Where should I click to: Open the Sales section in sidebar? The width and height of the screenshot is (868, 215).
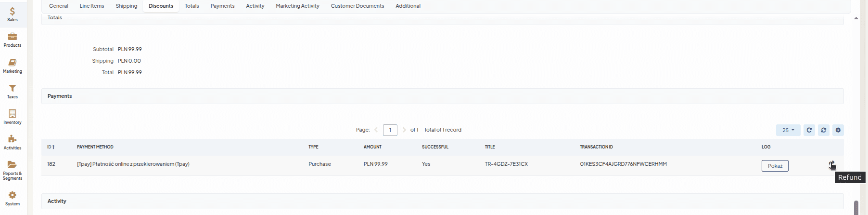click(x=13, y=14)
